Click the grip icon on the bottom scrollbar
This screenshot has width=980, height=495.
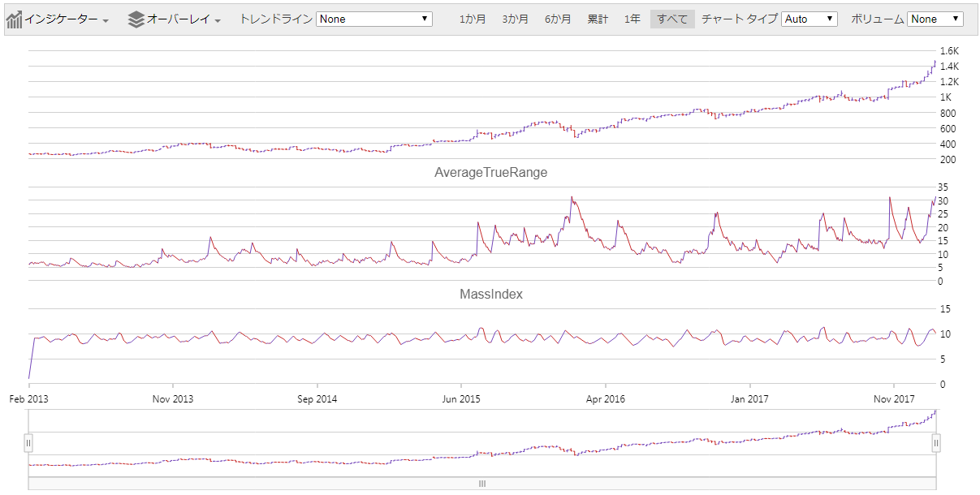pyautogui.click(x=481, y=483)
